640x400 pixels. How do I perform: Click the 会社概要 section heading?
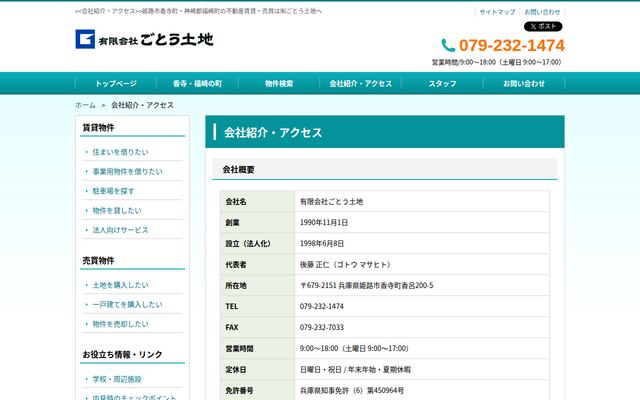click(385, 169)
